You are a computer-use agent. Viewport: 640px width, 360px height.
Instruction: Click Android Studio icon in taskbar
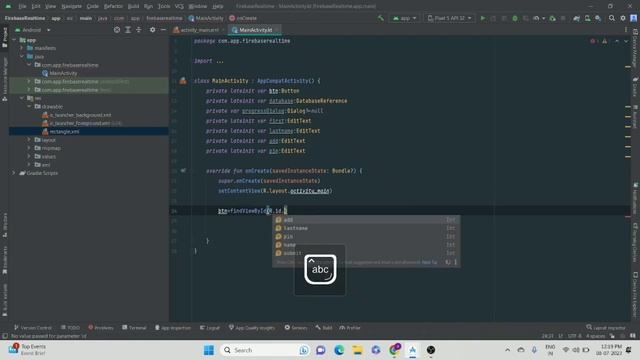[413, 350]
